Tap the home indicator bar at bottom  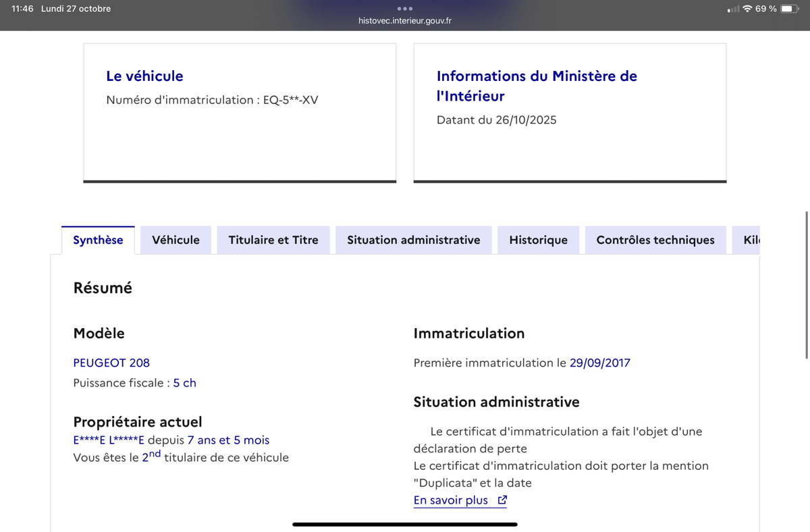[x=405, y=524]
